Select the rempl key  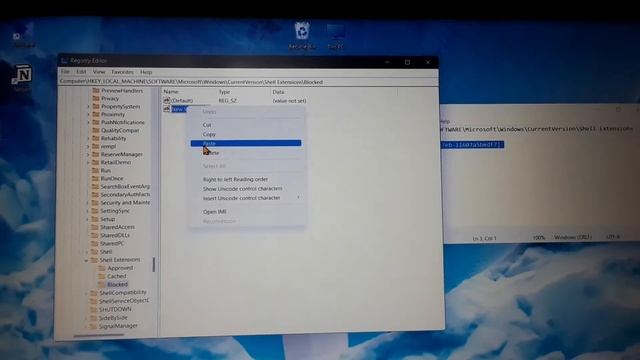[x=109, y=147]
